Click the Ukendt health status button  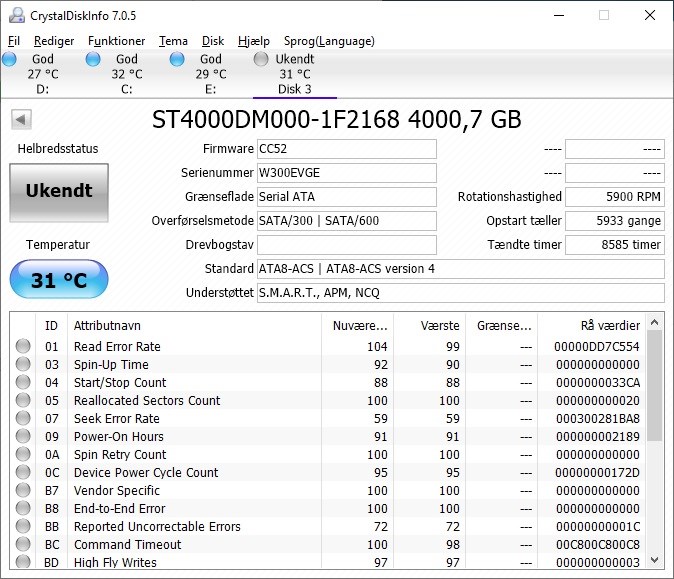click(x=59, y=193)
